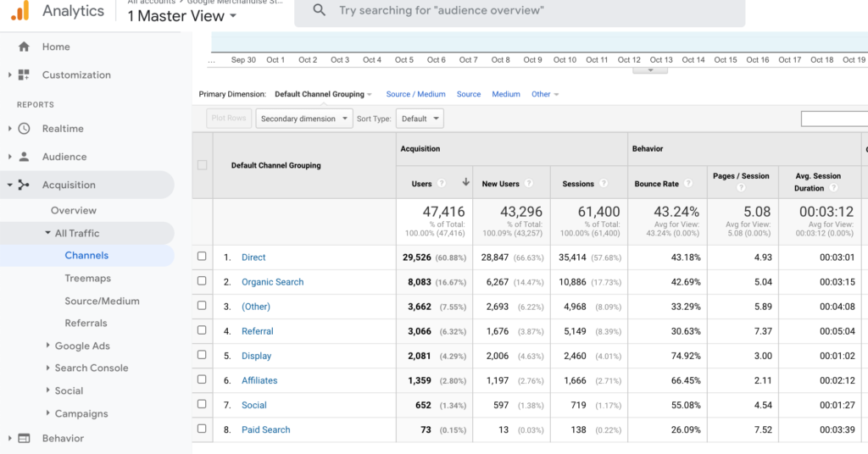Click the table search input field

(833, 119)
